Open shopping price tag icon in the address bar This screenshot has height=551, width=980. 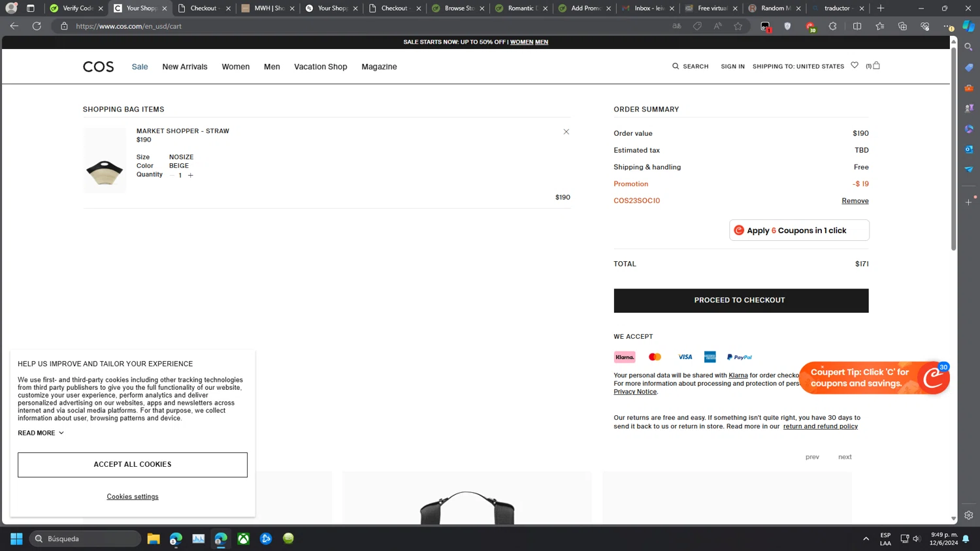(x=697, y=26)
